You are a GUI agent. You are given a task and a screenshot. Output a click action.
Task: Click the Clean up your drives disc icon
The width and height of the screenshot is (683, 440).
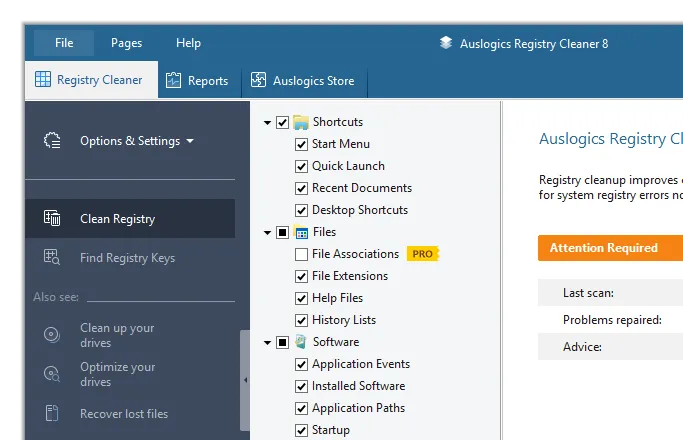tap(52, 335)
